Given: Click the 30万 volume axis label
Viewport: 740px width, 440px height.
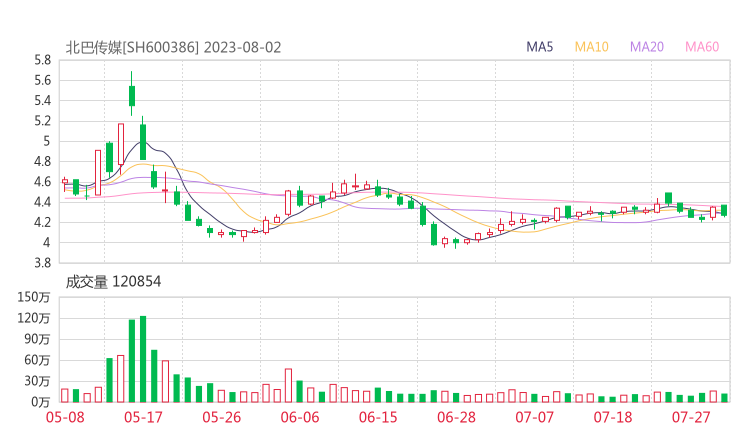Looking at the screenshot, I should (x=37, y=381).
